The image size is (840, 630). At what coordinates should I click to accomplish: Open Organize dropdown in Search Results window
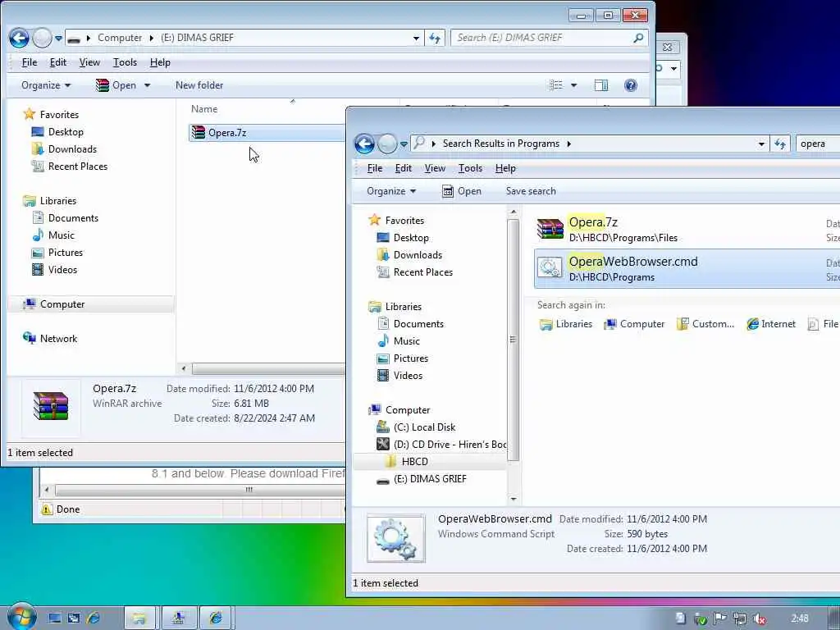391,191
